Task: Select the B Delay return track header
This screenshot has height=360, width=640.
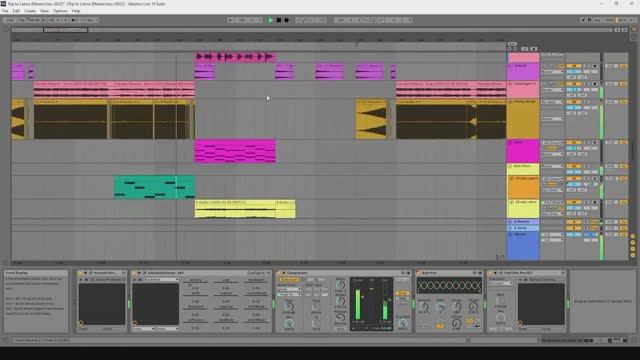Action: pos(523,228)
